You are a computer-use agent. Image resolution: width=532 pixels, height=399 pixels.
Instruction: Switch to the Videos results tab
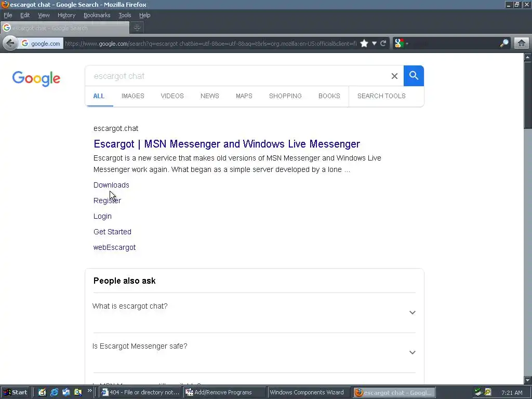point(172,96)
